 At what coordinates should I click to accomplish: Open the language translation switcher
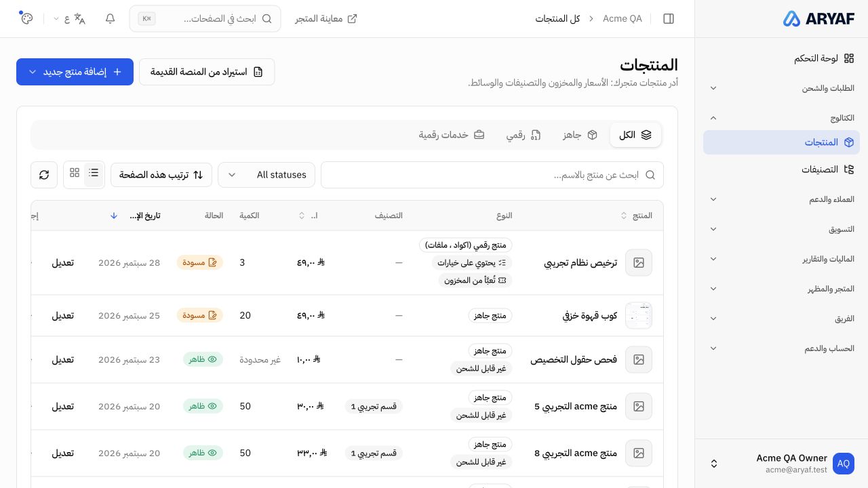70,18
